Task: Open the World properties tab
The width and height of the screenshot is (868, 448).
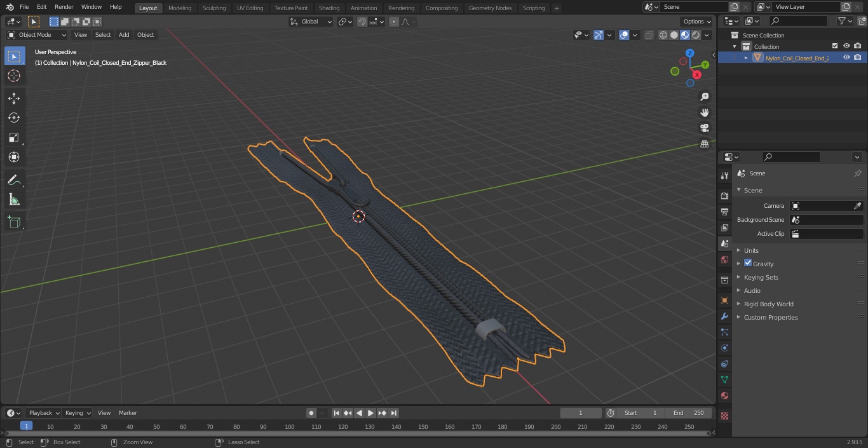Action: 724,259
